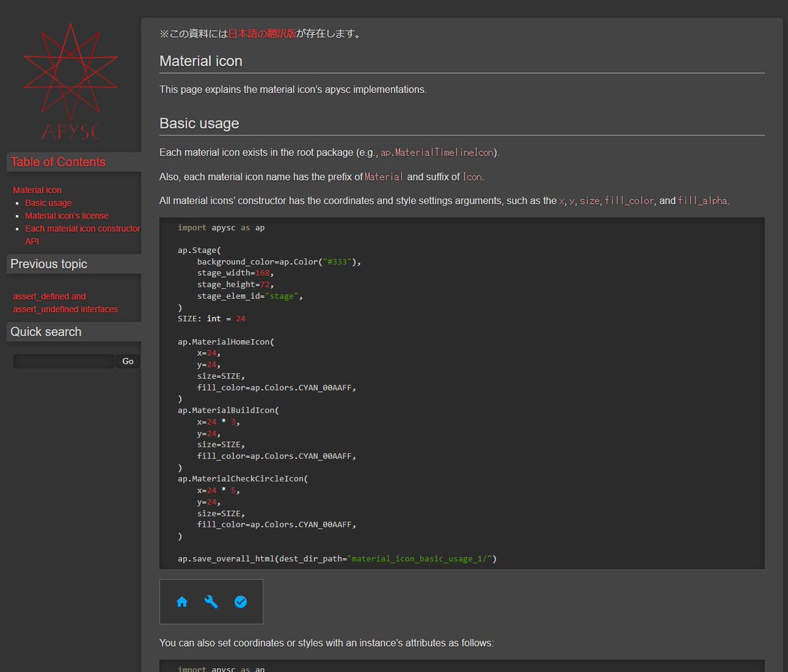788x672 pixels.
Task: Open the Table of Contents heading link
Action: pyautogui.click(x=58, y=162)
